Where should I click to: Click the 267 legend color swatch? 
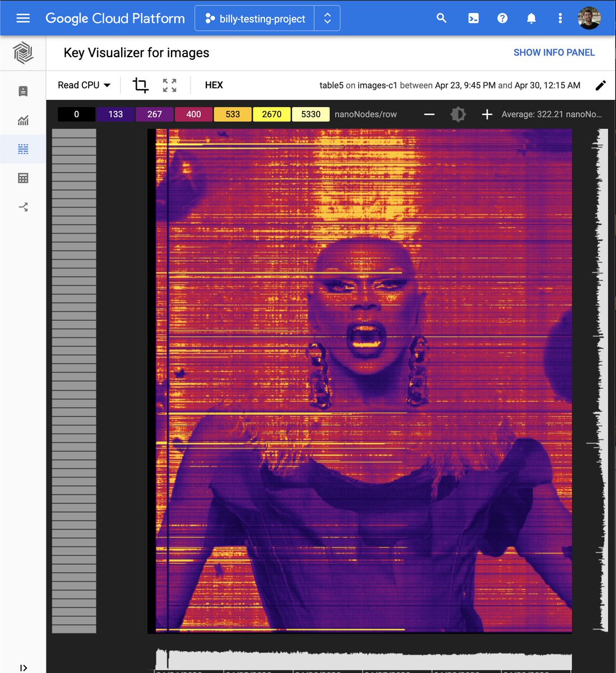point(155,114)
